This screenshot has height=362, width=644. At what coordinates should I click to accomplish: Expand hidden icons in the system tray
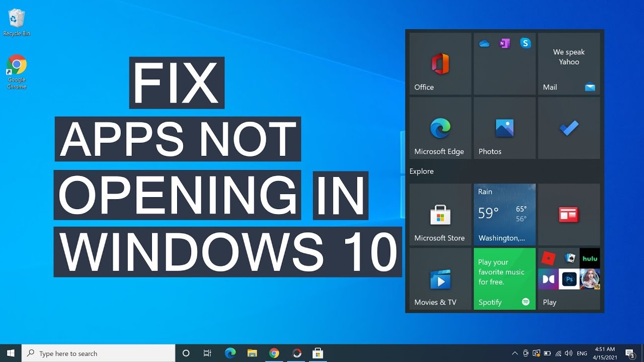tap(515, 352)
